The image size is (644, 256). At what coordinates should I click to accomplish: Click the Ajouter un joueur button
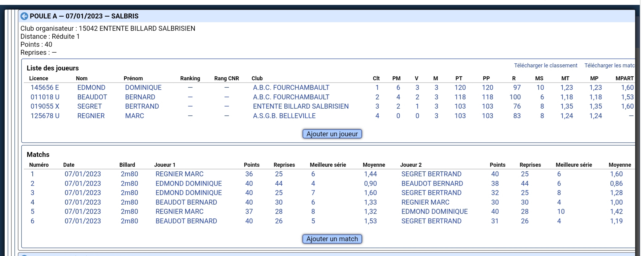coord(332,134)
